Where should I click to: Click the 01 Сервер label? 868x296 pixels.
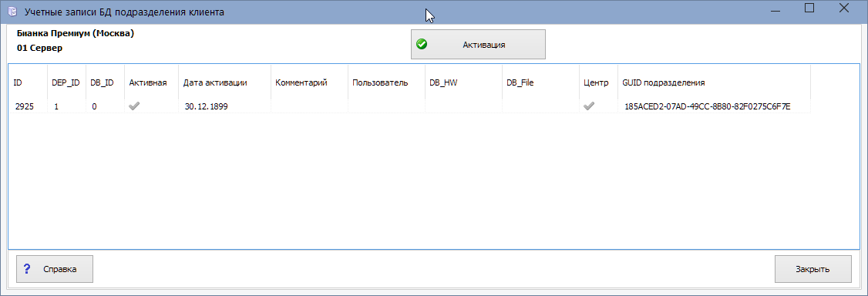coord(40,48)
